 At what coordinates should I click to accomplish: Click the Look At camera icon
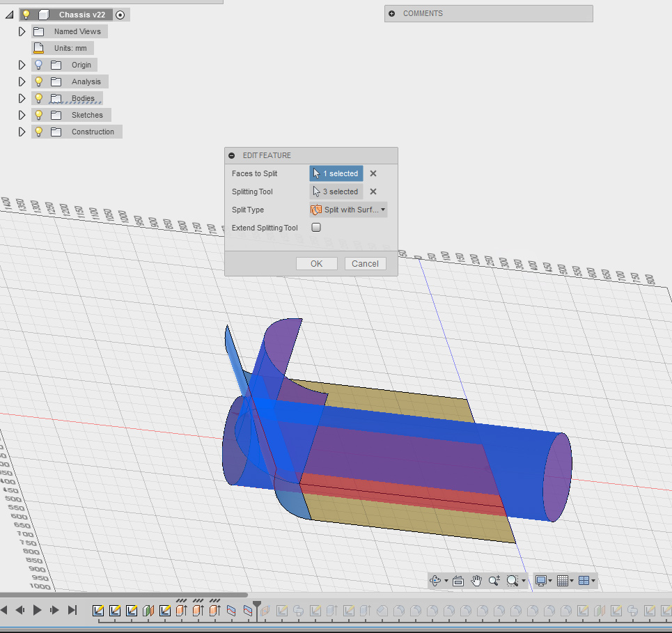[x=458, y=580]
